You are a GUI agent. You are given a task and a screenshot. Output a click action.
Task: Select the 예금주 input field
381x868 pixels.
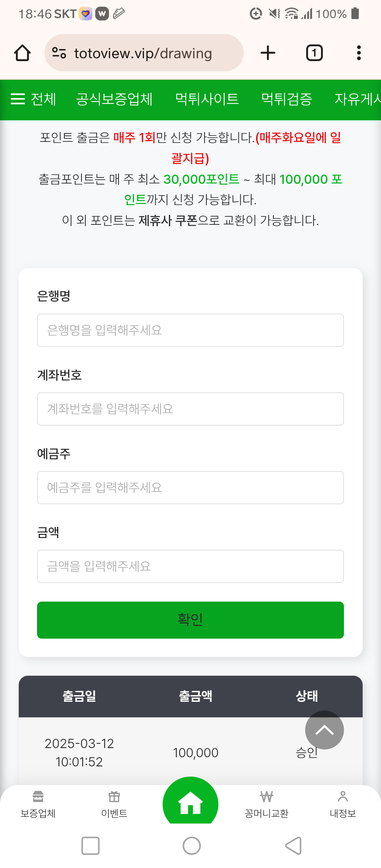click(x=190, y=488)
